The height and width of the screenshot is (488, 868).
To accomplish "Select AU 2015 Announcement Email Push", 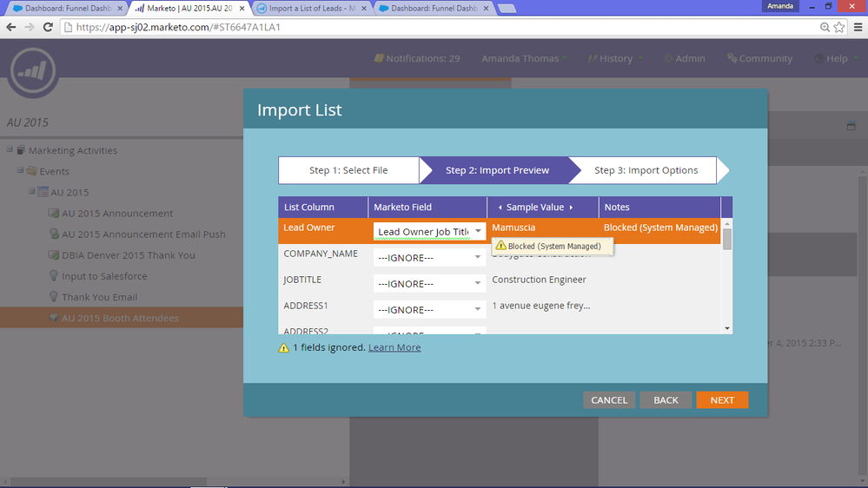I will point(143,234).
